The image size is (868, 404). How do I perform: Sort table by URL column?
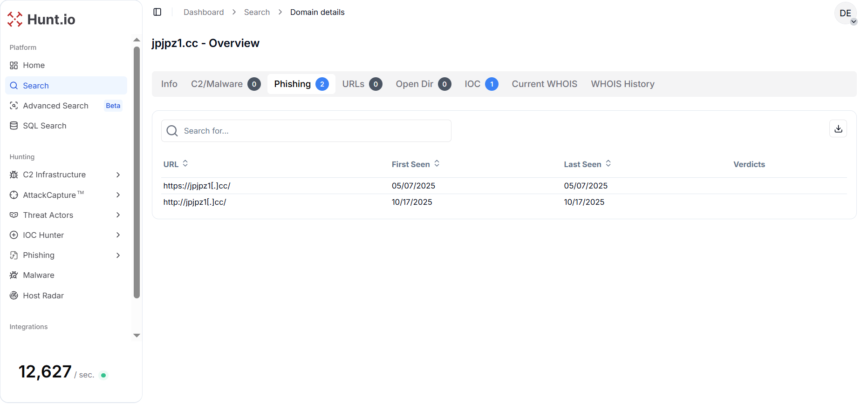click(176, 164)
